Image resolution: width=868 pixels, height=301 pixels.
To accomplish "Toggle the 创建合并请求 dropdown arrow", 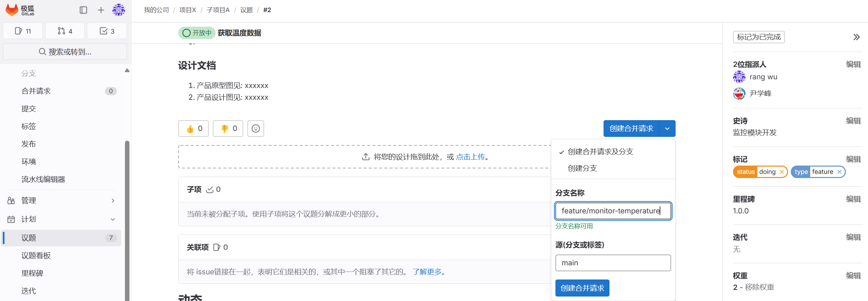I will 667,129.
